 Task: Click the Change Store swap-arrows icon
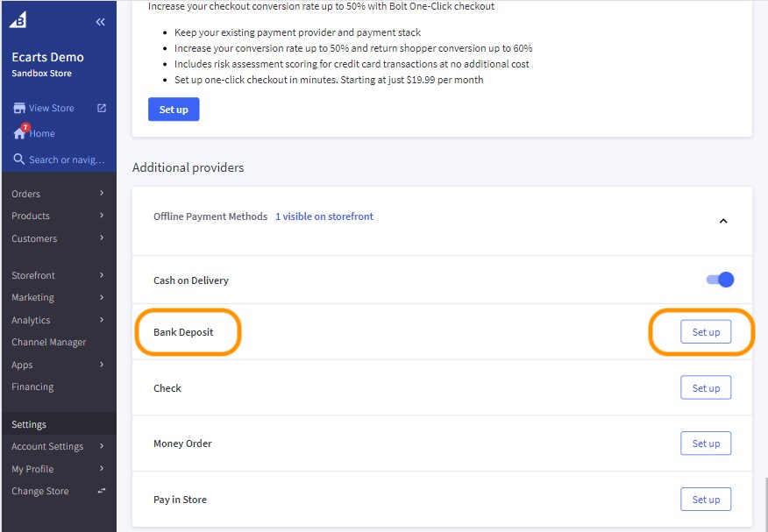pyautogui.click(x=99, y=491)
